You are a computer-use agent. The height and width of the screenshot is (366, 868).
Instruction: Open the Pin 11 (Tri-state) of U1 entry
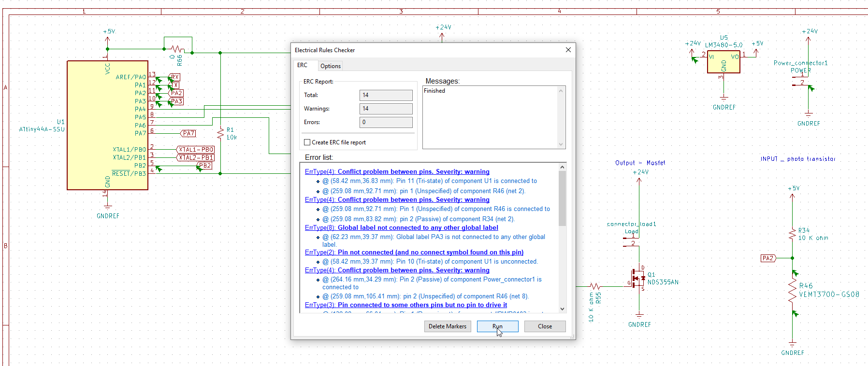[430, 181]
